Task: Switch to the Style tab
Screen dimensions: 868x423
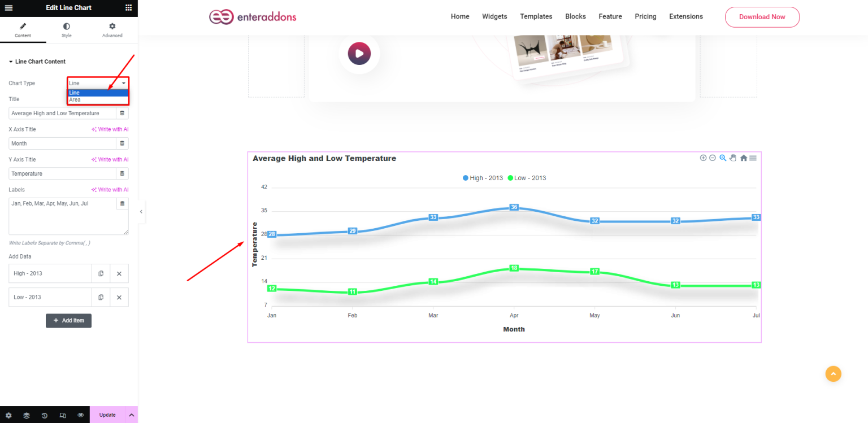Action: pos(66,30)
